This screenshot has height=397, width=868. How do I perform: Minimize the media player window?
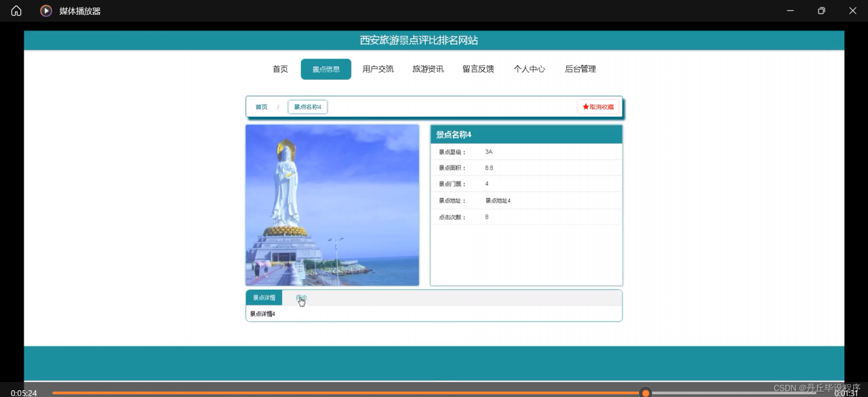(790, 11)
